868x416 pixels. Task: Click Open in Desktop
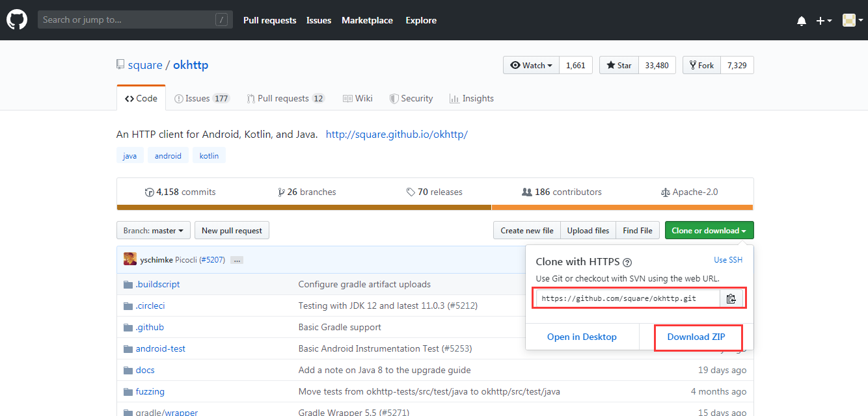582,337
